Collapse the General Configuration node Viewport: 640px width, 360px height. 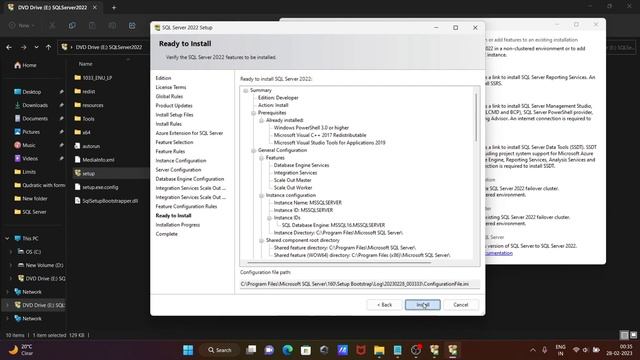tap(253, 151)
